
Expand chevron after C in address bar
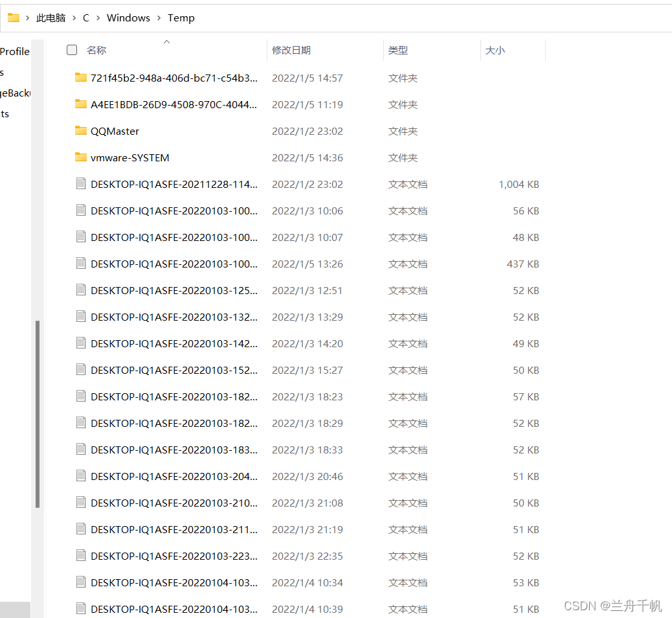click(x=98, y=18)
